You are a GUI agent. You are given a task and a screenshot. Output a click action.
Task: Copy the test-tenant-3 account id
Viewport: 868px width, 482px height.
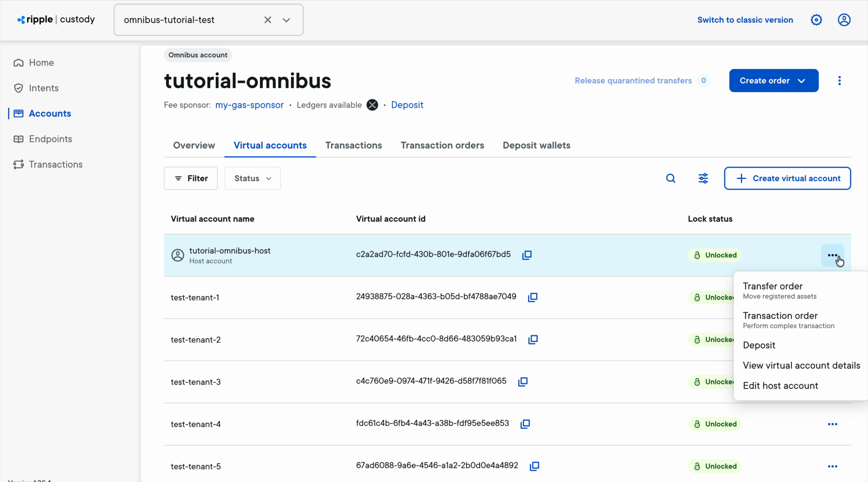pos(523,382)
